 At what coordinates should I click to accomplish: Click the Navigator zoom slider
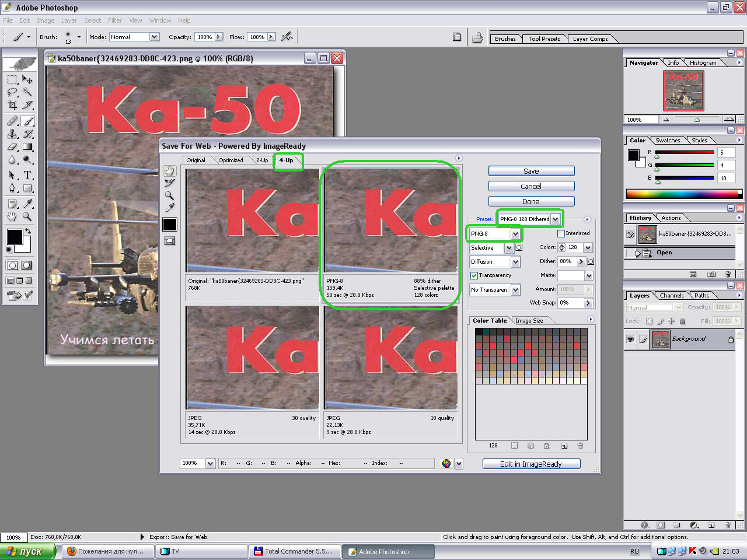click(697, 120)
